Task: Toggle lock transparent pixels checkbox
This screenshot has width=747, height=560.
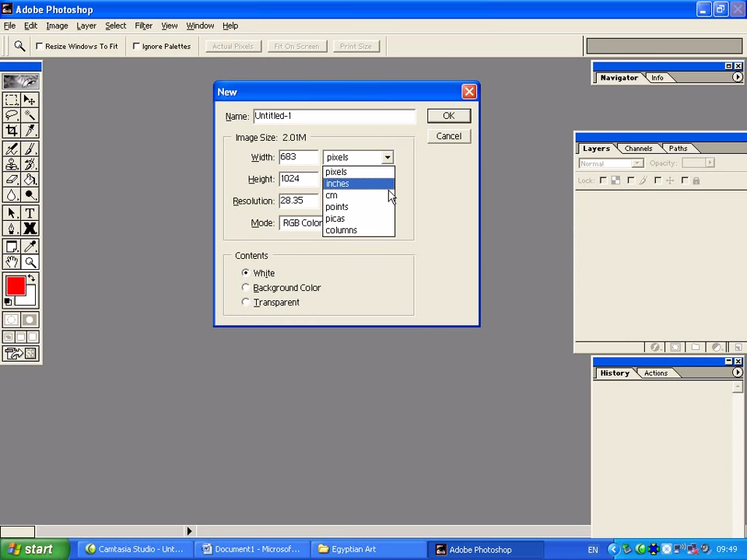Action: click(x=603, y=180)
